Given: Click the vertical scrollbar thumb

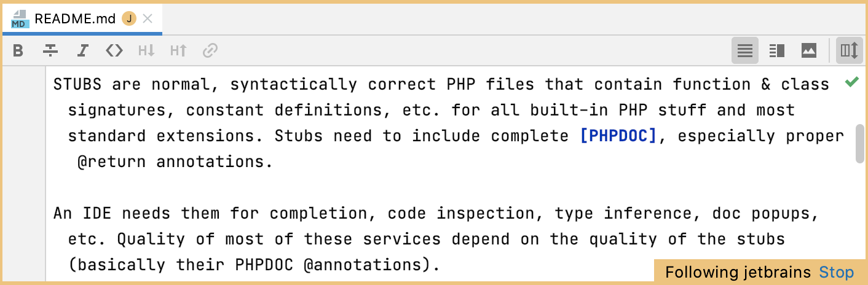Looking at the screenshot, I should pyautogui.click(x=859, y=144).
